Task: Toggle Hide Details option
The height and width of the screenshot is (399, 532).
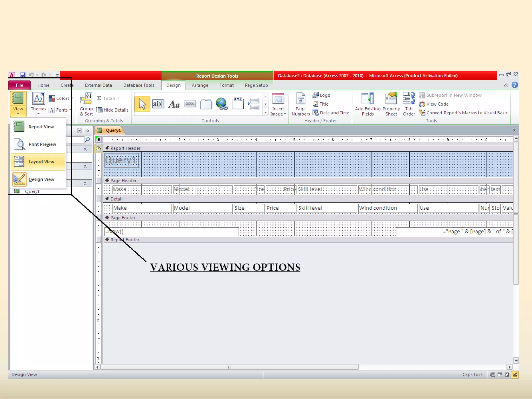Action: pyautogui.click(x=112, y=110)
